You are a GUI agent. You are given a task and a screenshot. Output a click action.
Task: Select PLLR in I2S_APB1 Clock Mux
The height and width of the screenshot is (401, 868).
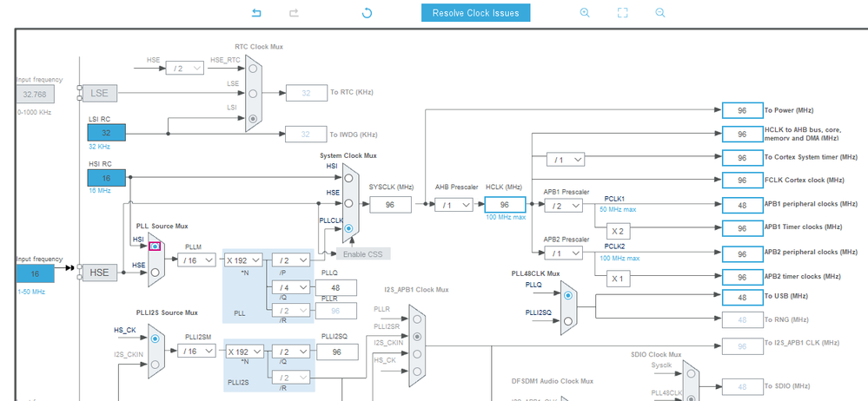tap(417, 319)
